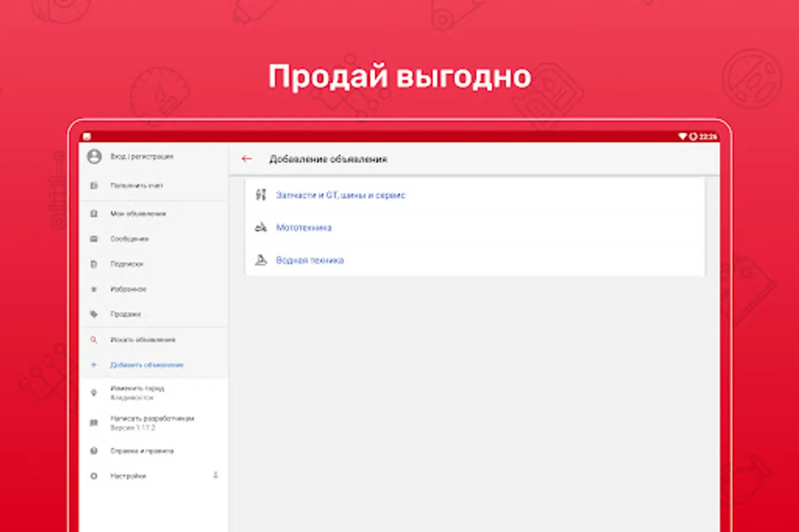Click the red magnifier search icon
The width and height of the screenshot is (799, 532).
(x=93, y=339)
